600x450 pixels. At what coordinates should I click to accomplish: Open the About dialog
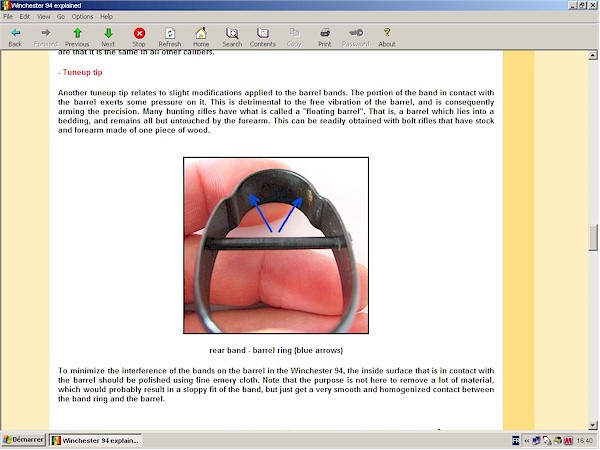tap(387, 38)
